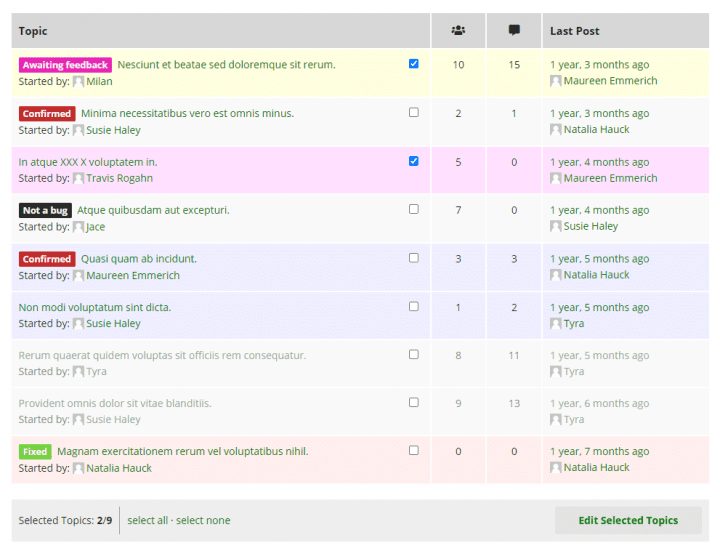
Task: Click the replies speech bubble column header
Action: pos(514,30)
